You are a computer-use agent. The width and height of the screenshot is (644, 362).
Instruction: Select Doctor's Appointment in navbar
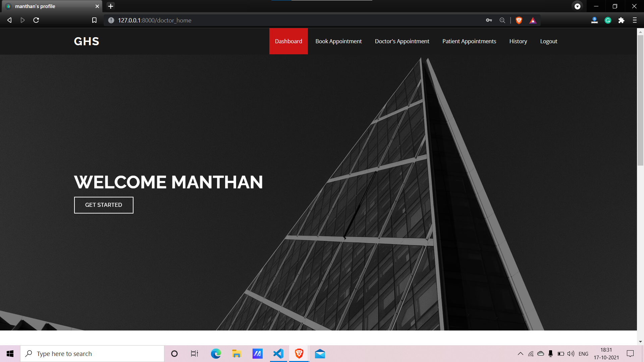402,41
